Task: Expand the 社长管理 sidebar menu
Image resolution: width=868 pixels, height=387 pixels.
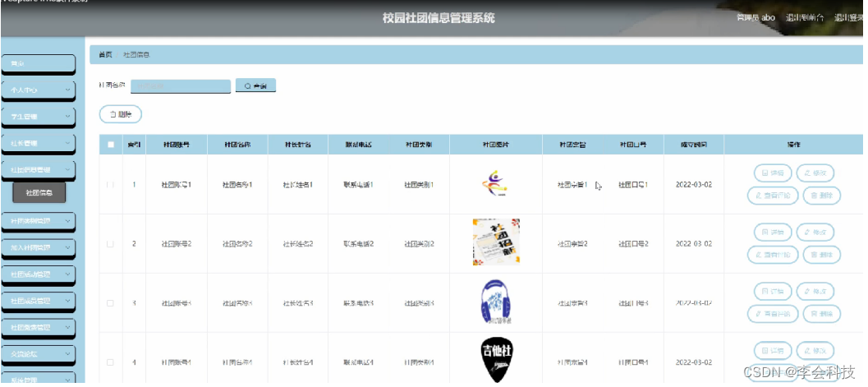Action: 39,143
